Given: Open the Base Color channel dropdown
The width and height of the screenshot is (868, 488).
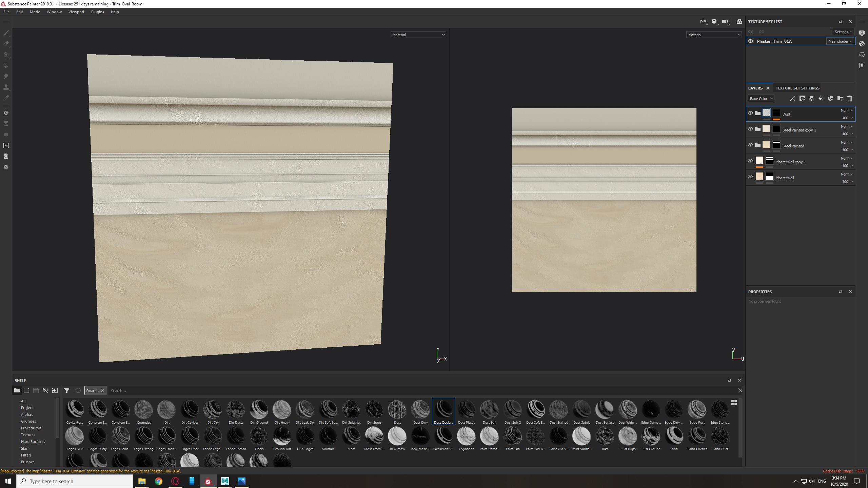Looking at the screenshot, I should click(761, 99).
